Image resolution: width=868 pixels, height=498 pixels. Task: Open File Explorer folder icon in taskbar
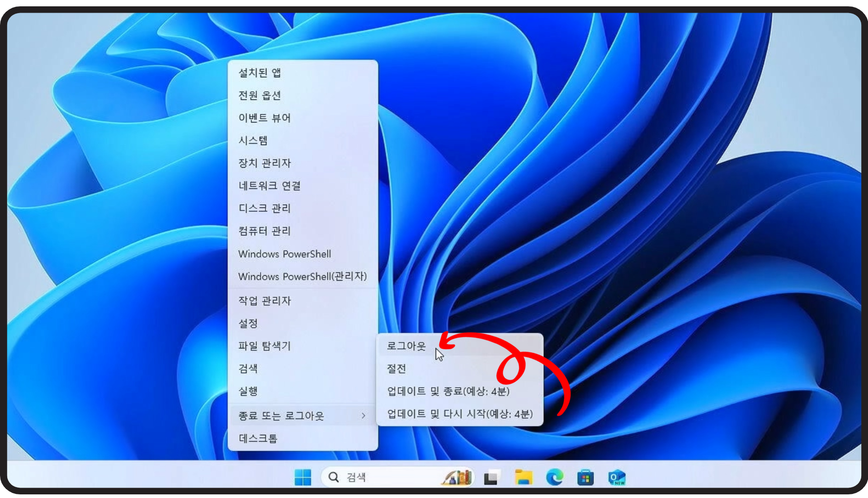pos(524,477)
